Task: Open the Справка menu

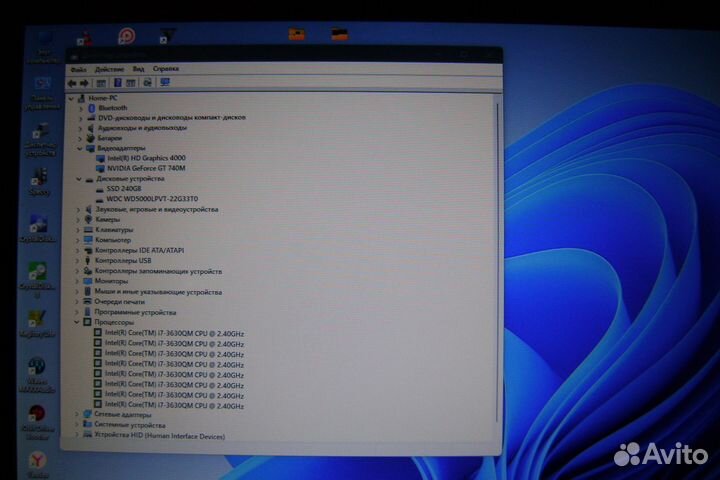Action: tap(166, 68)
